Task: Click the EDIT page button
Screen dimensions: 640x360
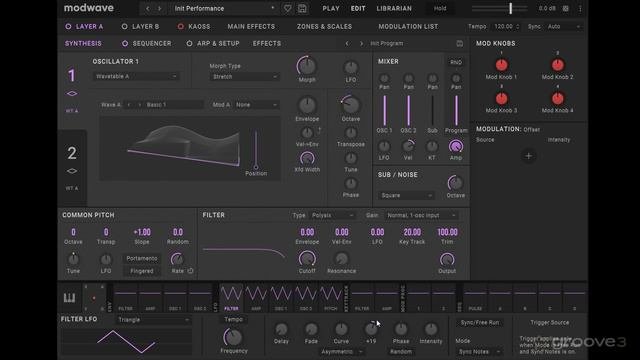Action: (358, 8)
